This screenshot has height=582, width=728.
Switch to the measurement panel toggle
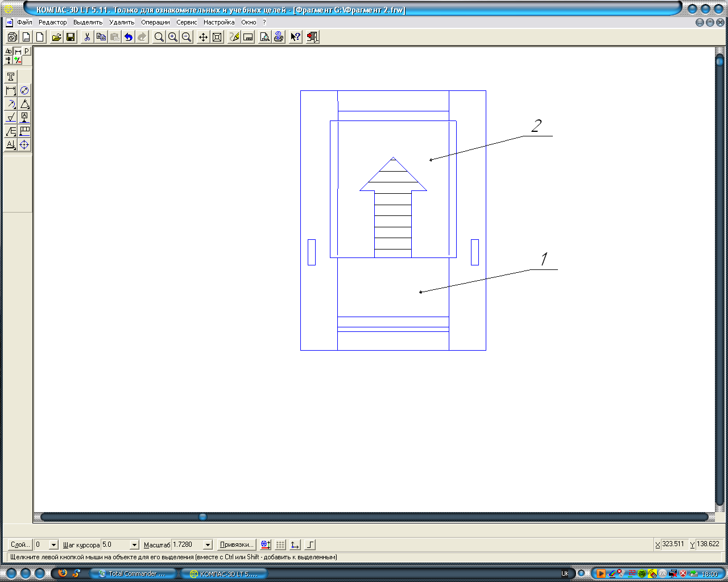(x=9, y=60)
